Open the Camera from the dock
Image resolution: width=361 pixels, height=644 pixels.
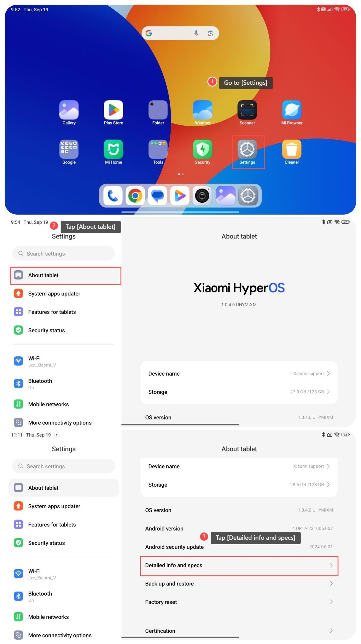[202, 196]
